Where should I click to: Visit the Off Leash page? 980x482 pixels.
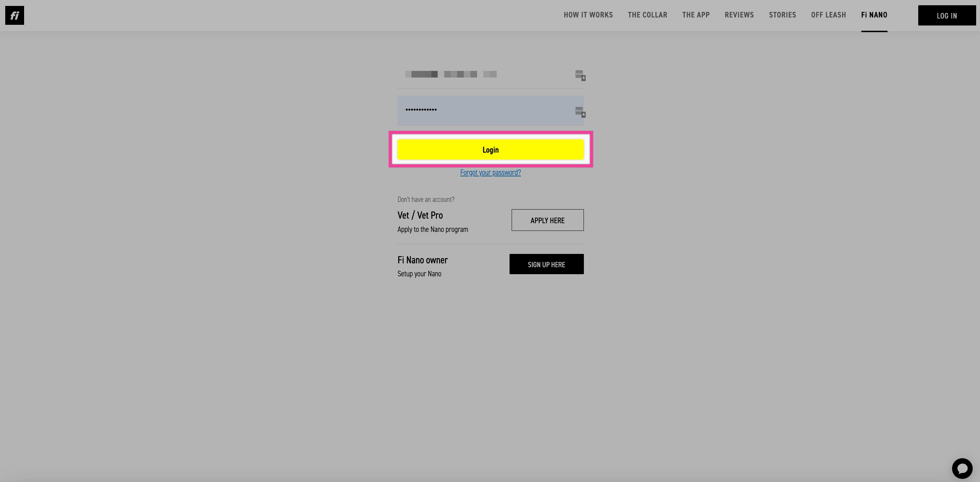click(829, 15)
